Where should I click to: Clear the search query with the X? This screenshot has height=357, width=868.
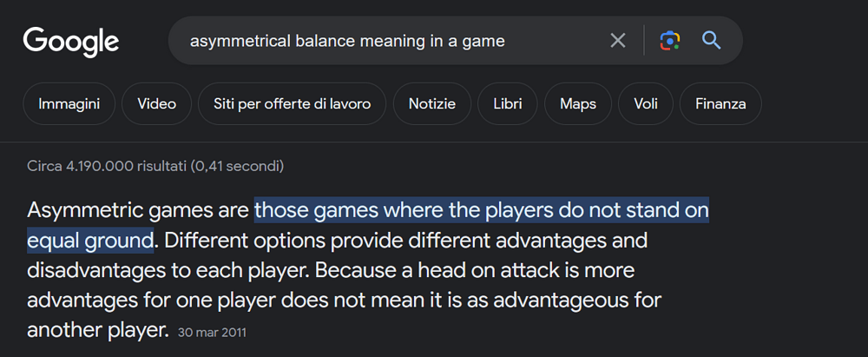tap(618, 41)
